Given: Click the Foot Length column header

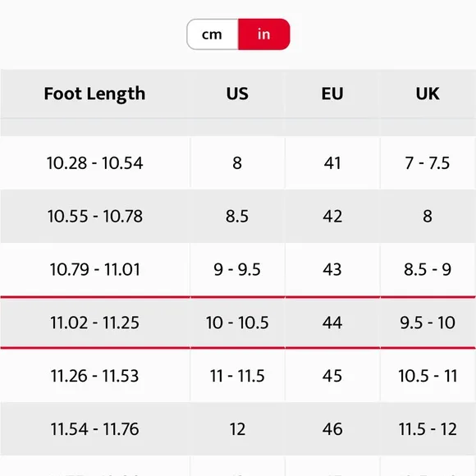Looking at the screenshot, I should point(94,94).
